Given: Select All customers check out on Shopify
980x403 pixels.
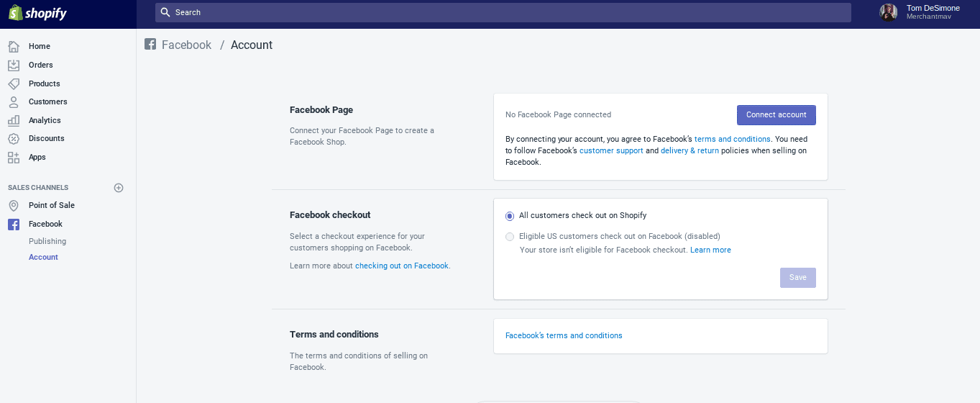Looking at the screenshot, I should [510, 216].
